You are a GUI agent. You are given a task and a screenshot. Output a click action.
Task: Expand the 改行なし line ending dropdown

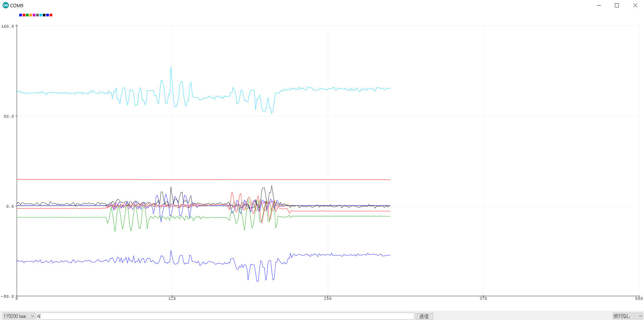point(627,316)
